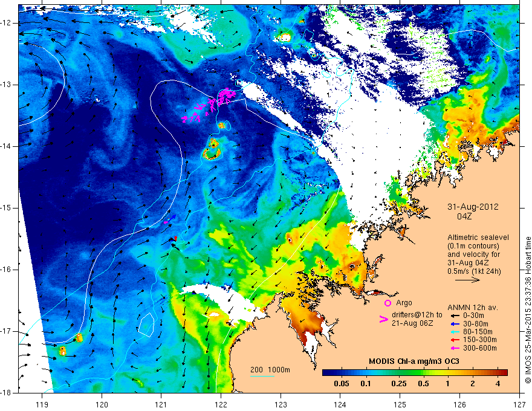
Task: Select the cyan 80-150m arrow in legend
Action: tap(455, 332)
